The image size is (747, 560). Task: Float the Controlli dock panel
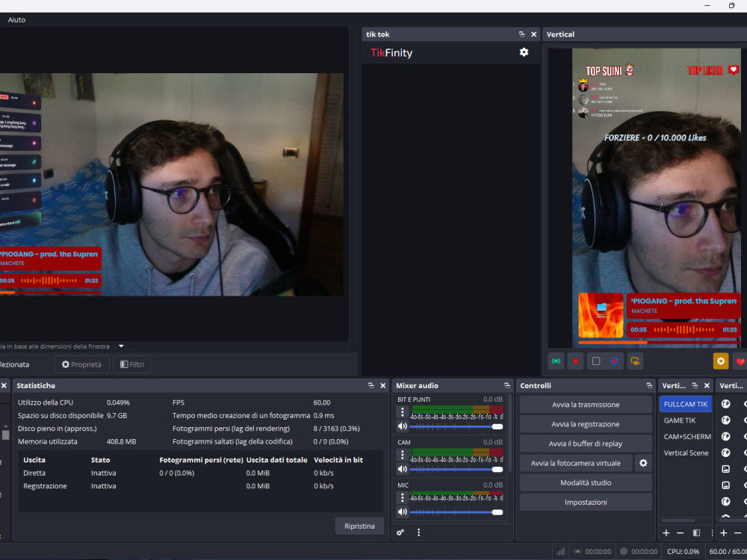(x=649, y=386)
